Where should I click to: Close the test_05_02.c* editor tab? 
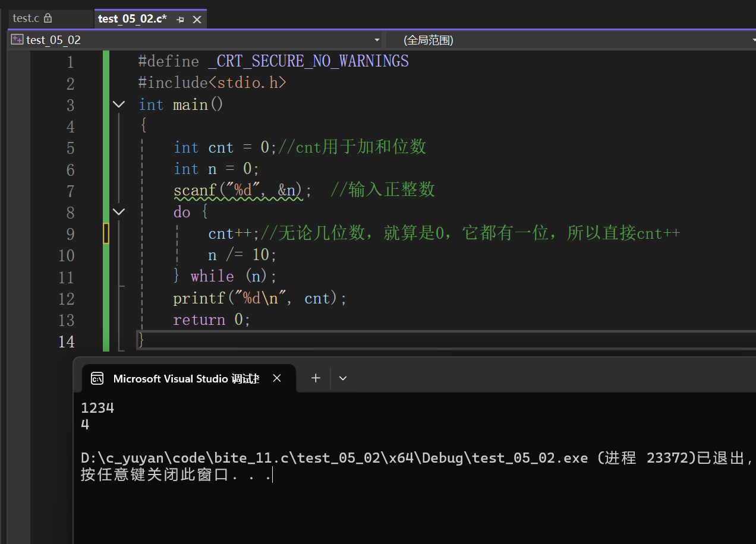coord(197,20)
